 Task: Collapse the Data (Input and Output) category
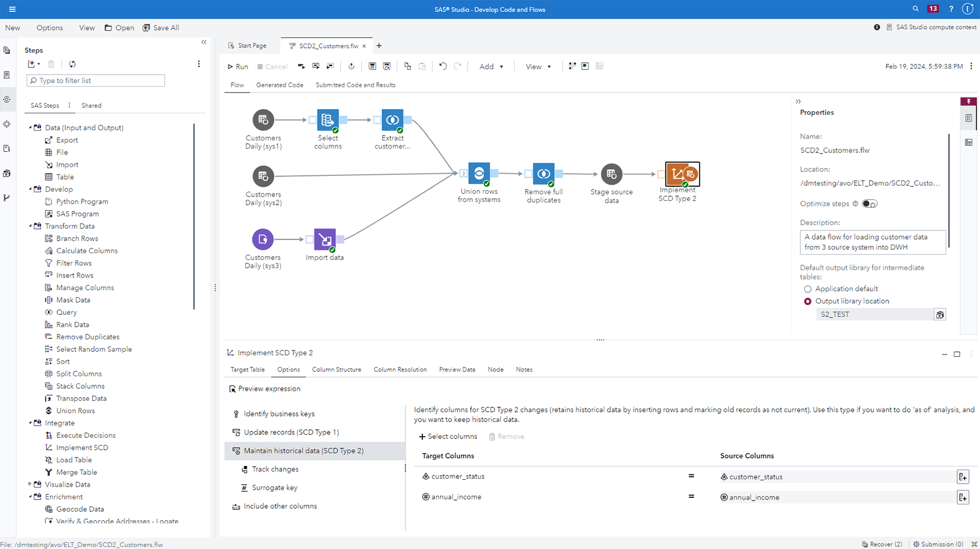[x=31, y=127]
